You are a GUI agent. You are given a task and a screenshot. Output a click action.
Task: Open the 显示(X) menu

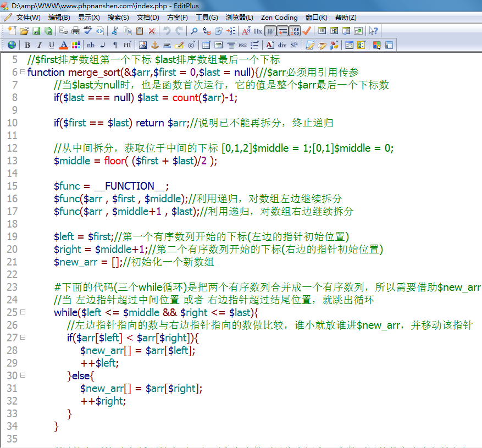[89, 18]
